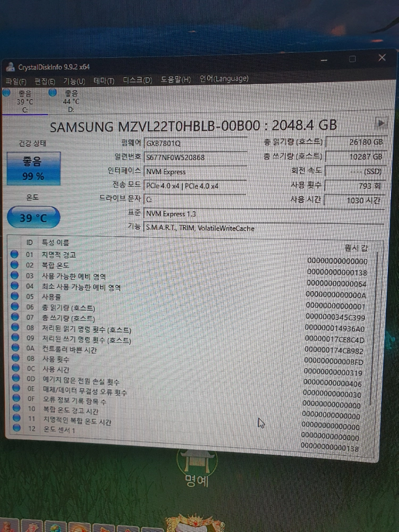Click the status icon of 01 치명적 경고
This screenshot has height=532, width=399.
[x=14, y=254]
